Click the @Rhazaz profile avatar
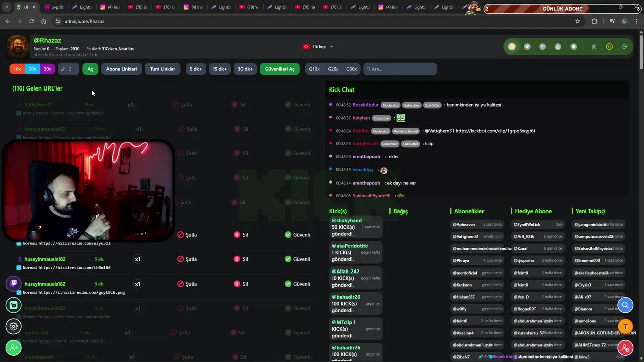 [18, 47]
